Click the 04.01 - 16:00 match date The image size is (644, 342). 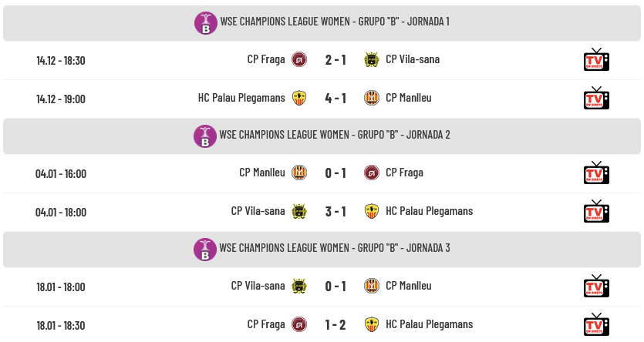tap(61, 174)
